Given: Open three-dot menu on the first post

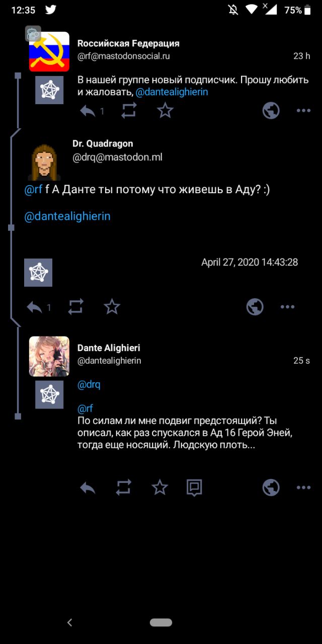Looking at the screenshot, I should point(303,111).
